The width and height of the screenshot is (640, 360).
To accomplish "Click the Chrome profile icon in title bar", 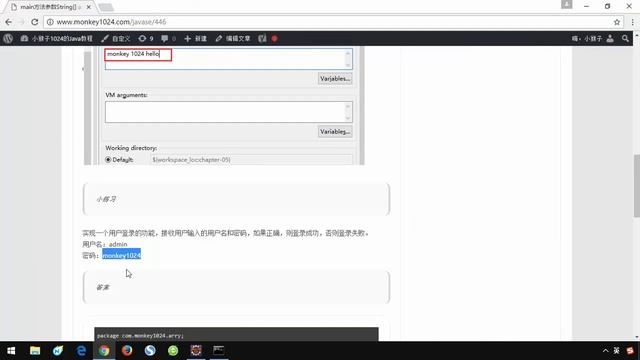I will click(x=567, y=4).
